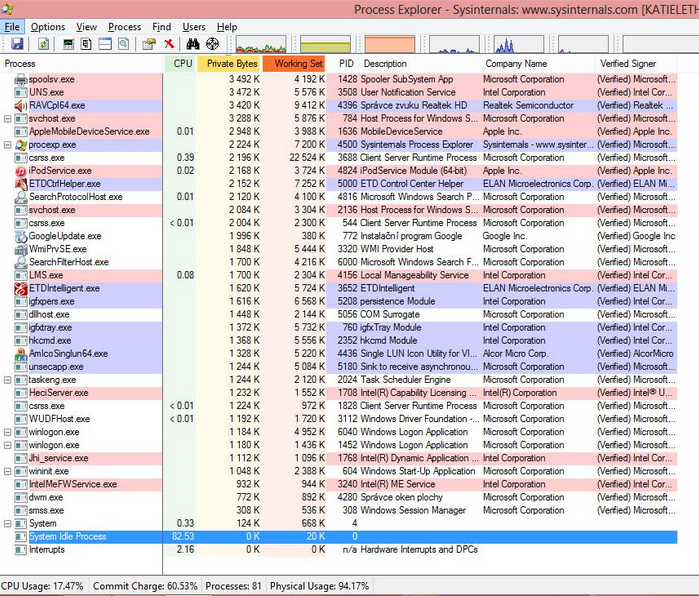
Task: Open the System Information toolbar icon
Action: [68, 44]
